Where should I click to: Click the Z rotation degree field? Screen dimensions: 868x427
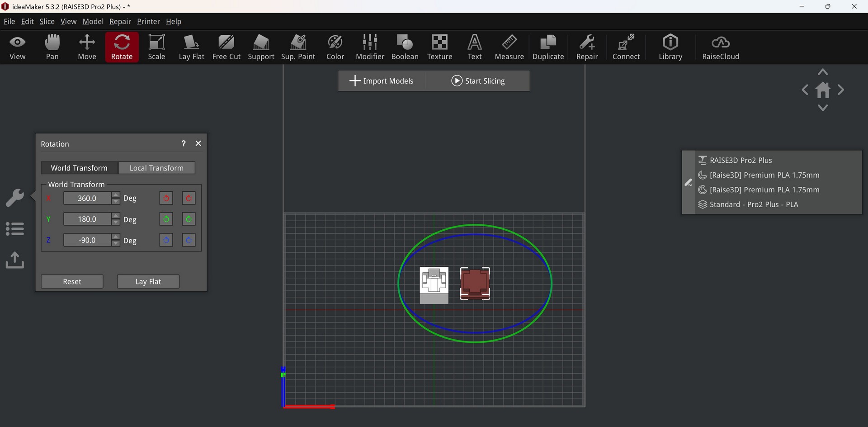(87, 240)
